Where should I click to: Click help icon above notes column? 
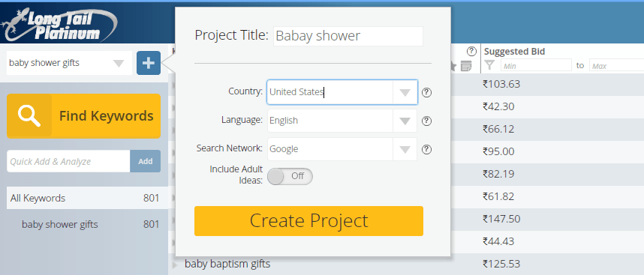471,51
